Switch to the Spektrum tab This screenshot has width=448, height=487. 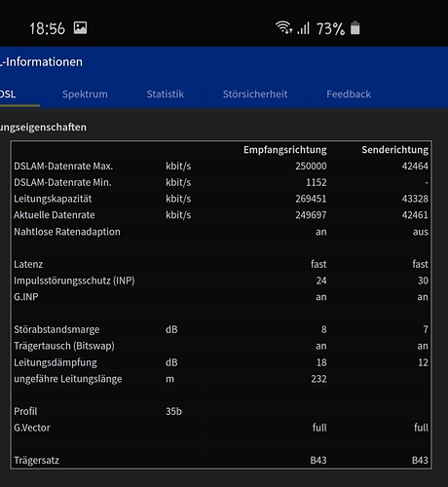click(x=85, y=94)
